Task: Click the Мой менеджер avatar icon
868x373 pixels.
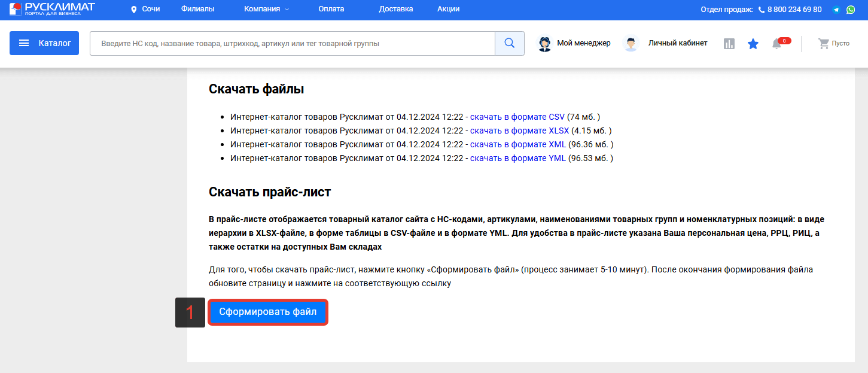Action: click(544, 44)
